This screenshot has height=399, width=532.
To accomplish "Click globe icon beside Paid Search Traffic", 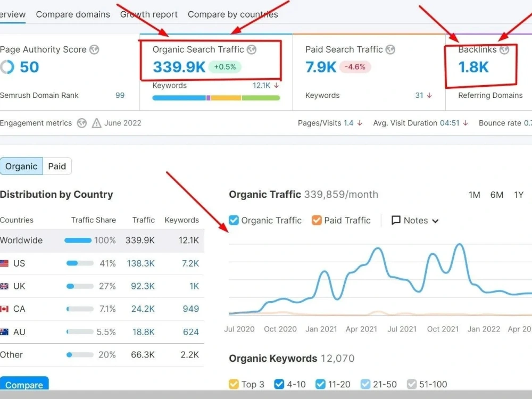I will click(390, 49).
